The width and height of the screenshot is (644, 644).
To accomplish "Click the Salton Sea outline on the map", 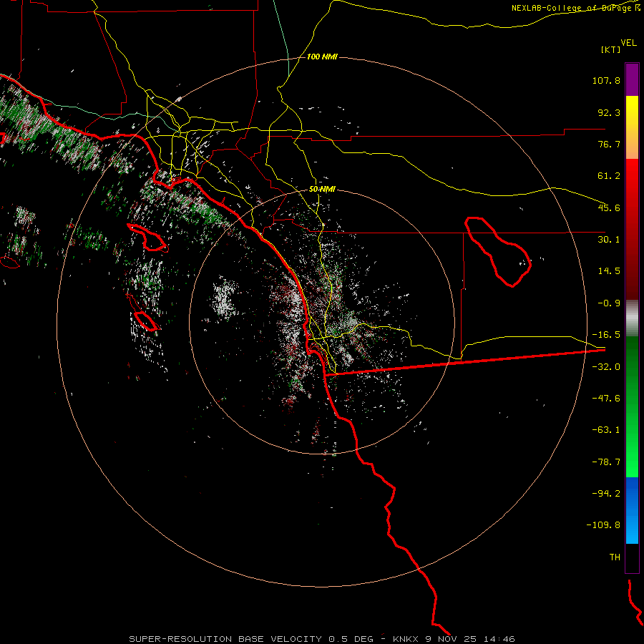I will 498,251.
